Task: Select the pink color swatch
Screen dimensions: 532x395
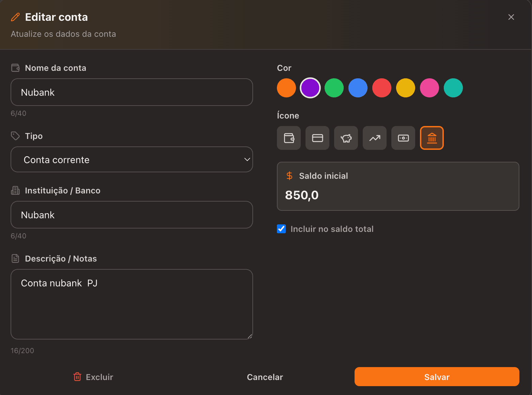Action: click(x=429, y=88)
